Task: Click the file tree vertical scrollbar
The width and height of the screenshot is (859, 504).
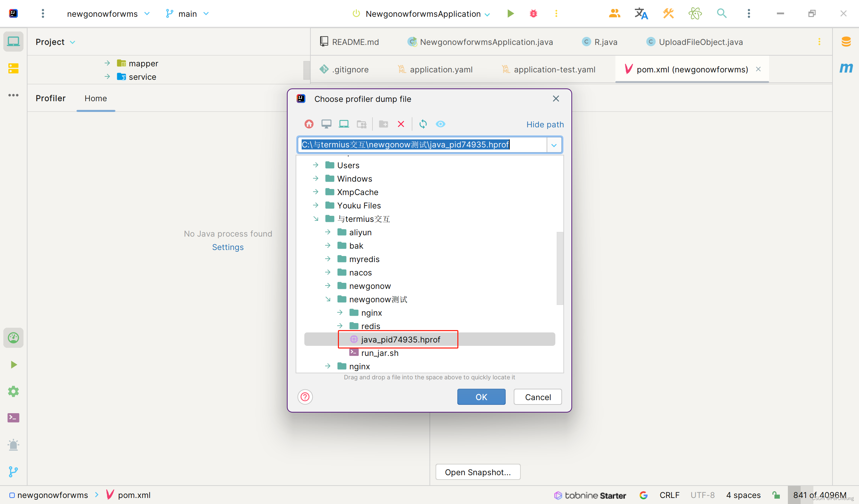Action: coord(560,268)
